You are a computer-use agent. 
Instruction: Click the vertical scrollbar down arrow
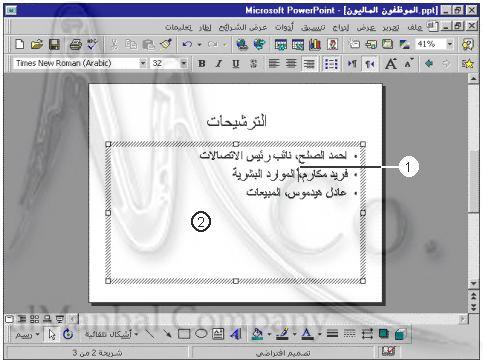click(x=473, y=284)
